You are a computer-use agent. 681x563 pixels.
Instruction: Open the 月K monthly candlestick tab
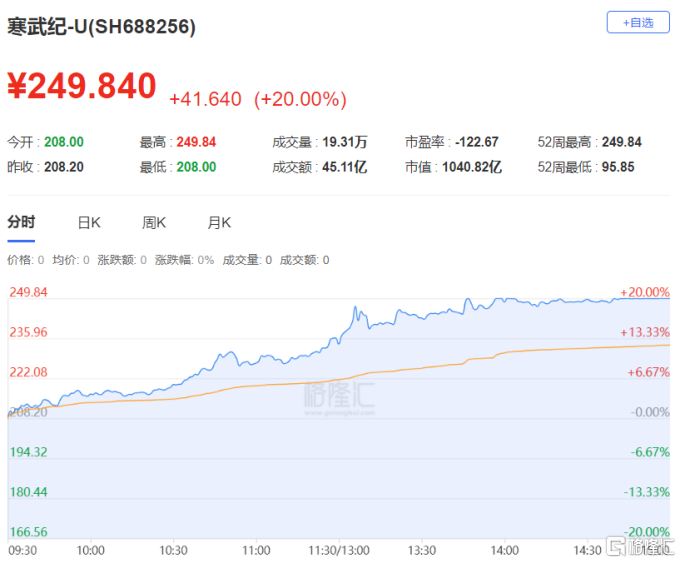(x=219, y=223)
